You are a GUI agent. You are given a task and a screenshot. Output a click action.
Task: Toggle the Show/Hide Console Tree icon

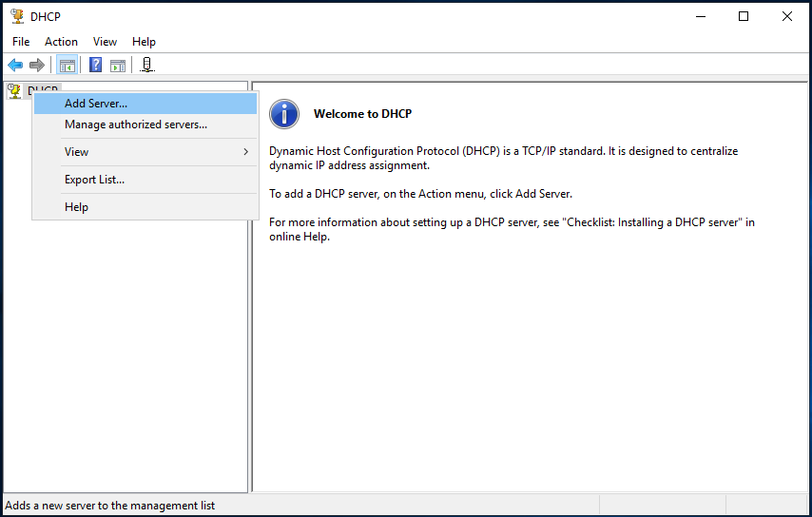67,65
